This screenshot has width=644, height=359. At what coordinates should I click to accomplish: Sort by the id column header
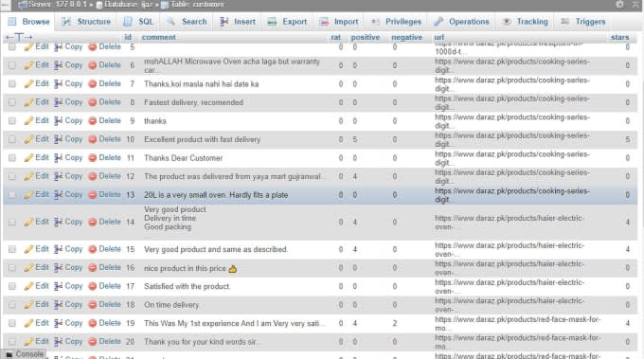pos(128,37)
